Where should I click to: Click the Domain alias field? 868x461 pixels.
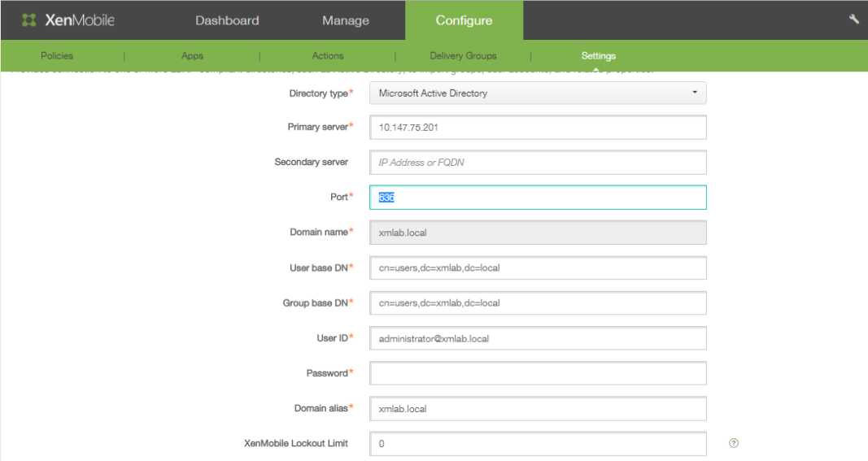coord(537,408)
